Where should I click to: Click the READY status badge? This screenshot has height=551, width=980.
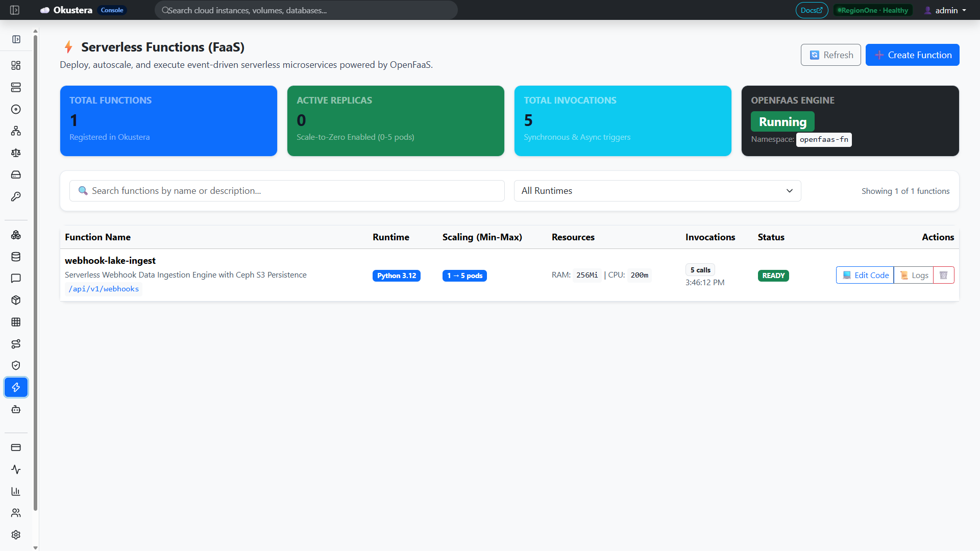(773, 275)
